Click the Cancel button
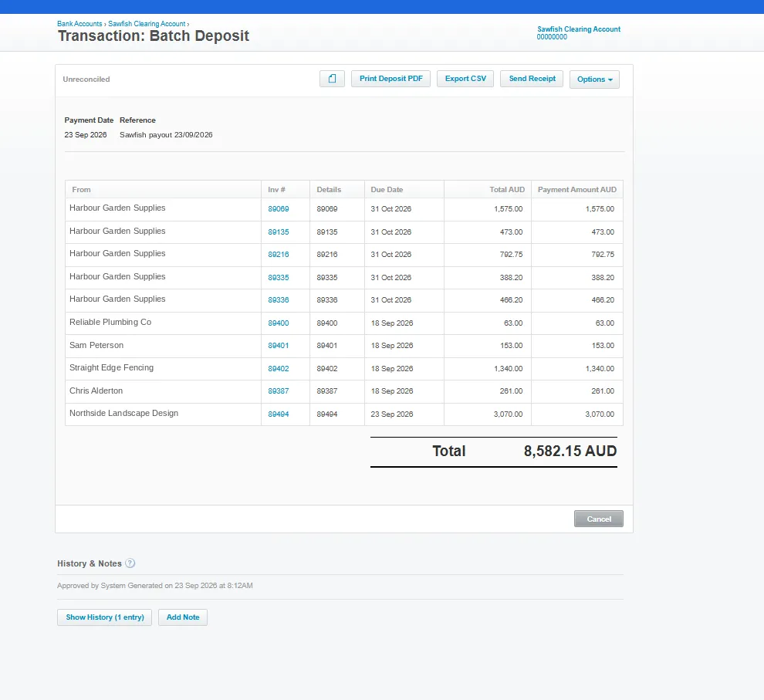Image resolution: width=764 pixels, height=700 pixels. (599, 519)
